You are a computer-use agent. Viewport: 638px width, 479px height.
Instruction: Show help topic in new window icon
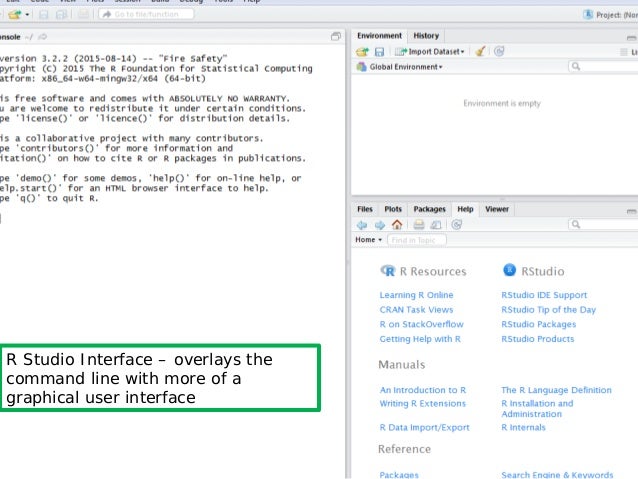click(x=436, y=225)
